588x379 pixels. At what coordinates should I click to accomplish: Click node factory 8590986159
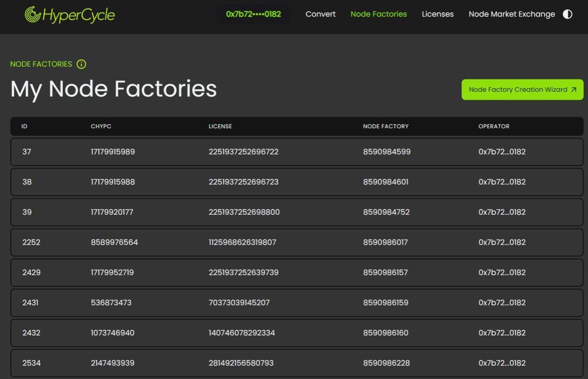(x=385, y=303)
